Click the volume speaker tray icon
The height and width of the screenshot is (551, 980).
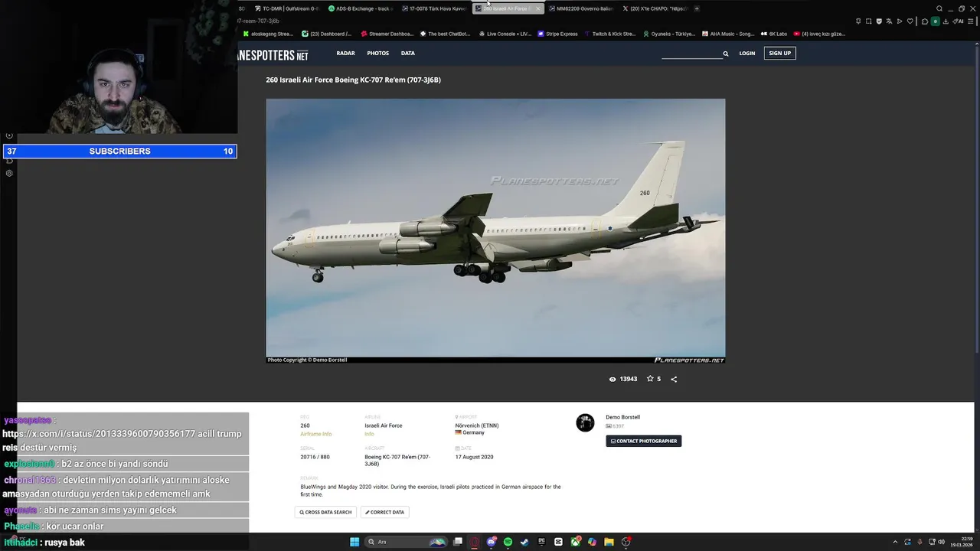click(941, 542)
